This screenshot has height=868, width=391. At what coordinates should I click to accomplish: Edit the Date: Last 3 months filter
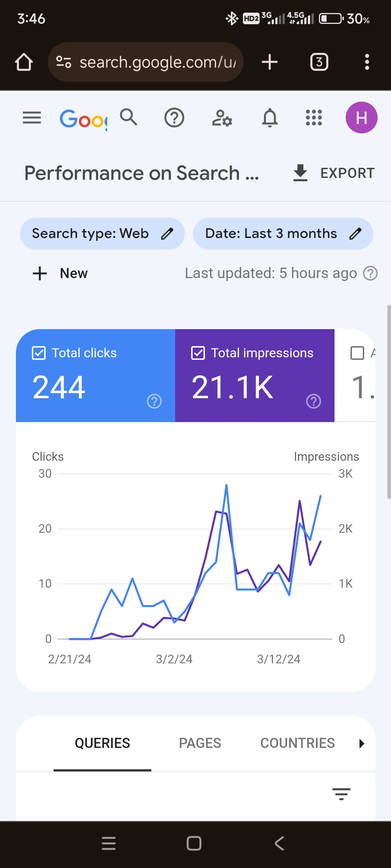point(283,234)
